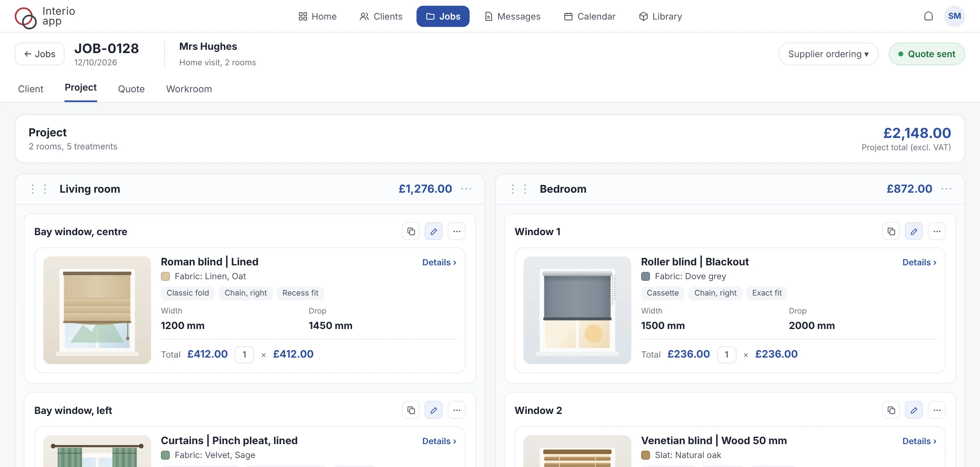Open more options for Window 2
The width and height of the screenshot is (980, 467).
pos(937,410)
